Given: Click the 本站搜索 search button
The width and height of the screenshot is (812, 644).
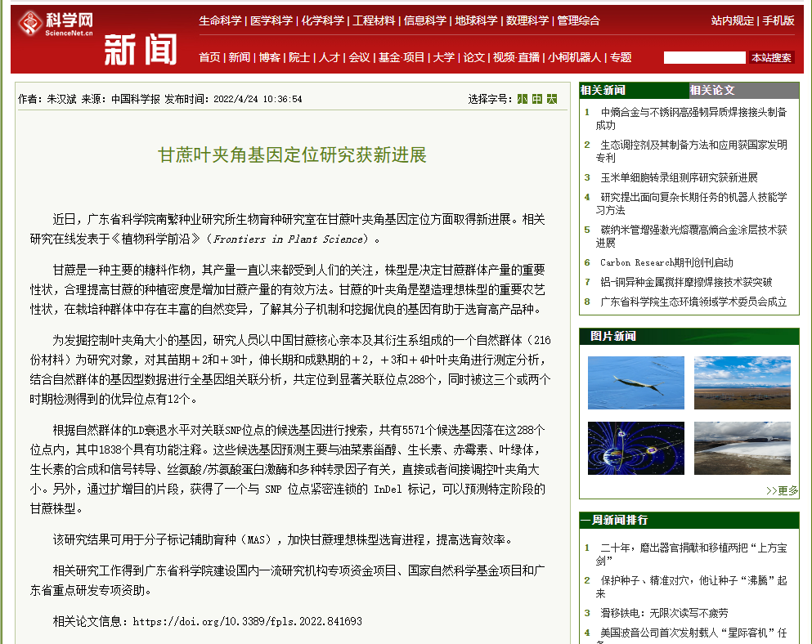Looking at the screenshot, I should coord(772,57).
